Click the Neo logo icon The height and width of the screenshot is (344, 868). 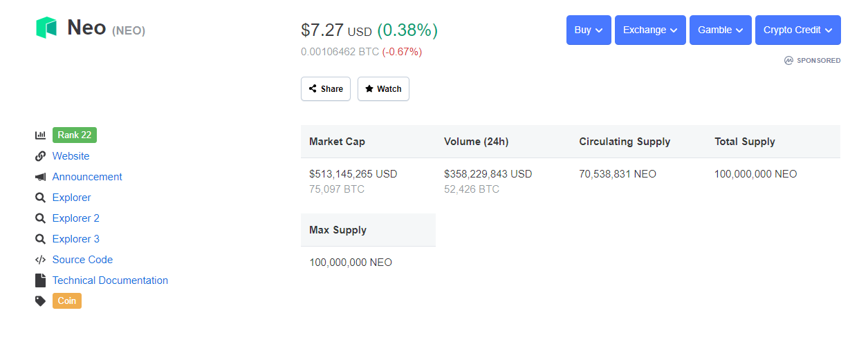pos(46,28)
